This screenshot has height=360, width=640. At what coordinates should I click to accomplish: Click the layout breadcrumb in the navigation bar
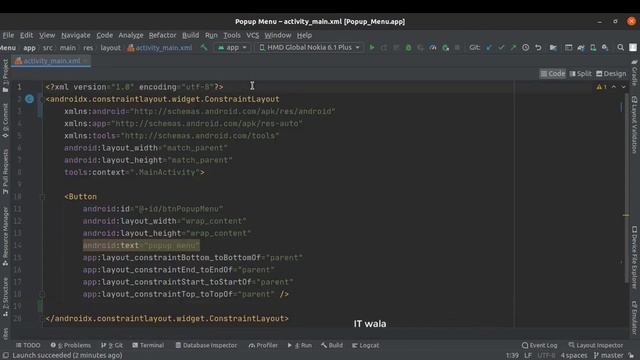[110, 48]
